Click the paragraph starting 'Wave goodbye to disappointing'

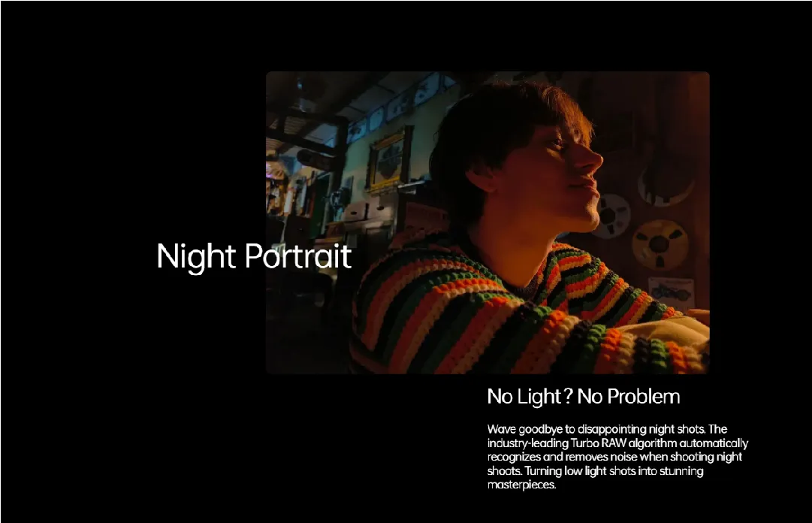(617, 457)
